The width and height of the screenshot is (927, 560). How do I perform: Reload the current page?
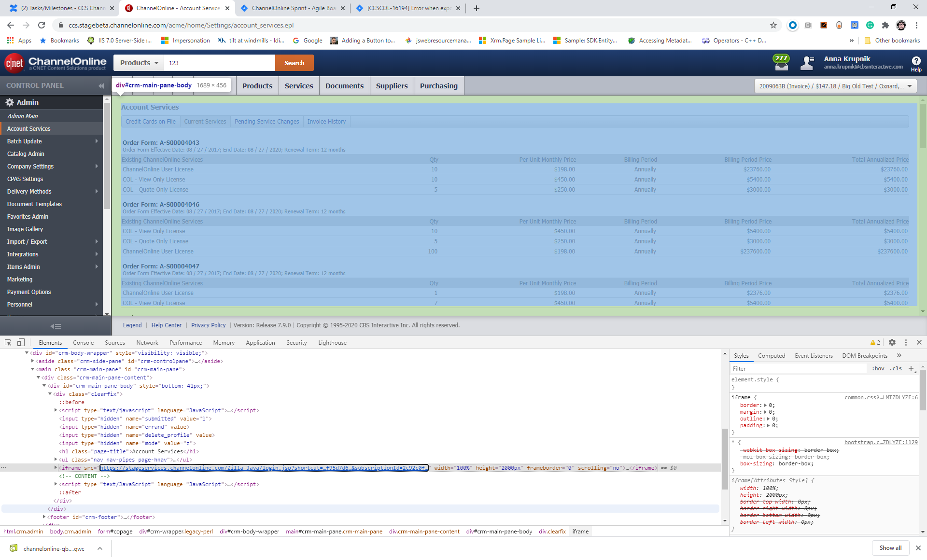pos(42,25)
